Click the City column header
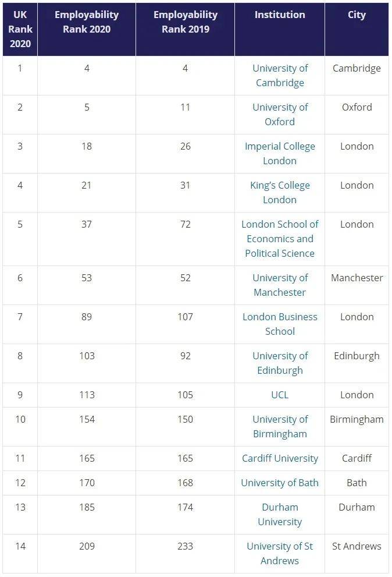 (357, 15)
